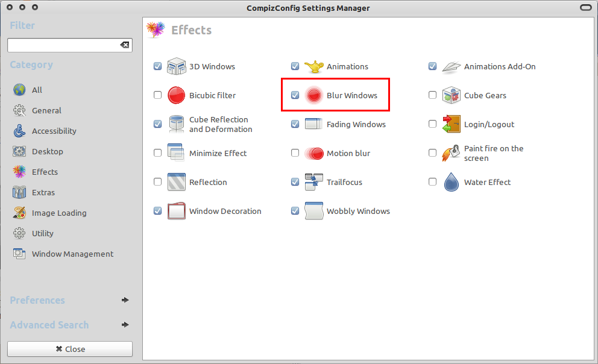This screenshot has width=598, height=364.
Task: Click the Water Effect droplet icon
Action: point(451,182)
